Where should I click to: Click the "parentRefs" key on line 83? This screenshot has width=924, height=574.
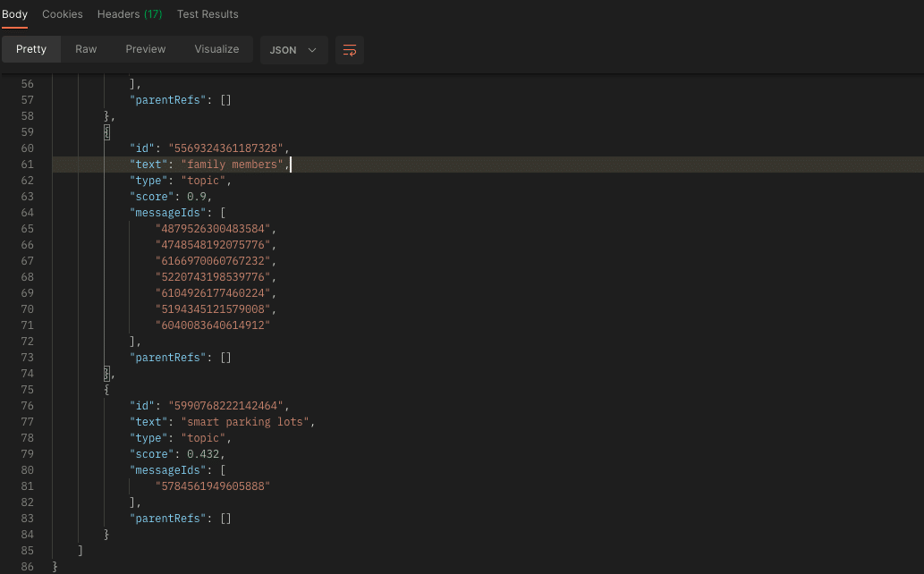pyautogui.click(x=170, y=518)
